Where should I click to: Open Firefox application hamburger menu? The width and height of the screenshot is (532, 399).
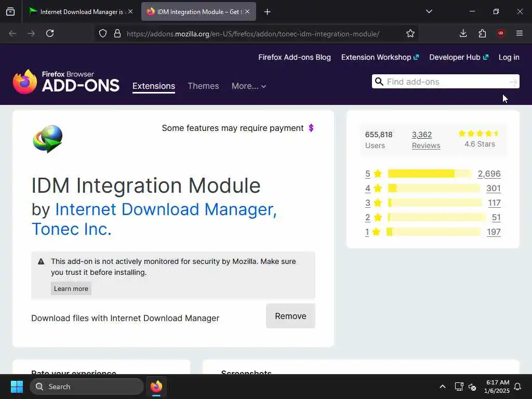click(x=520, y=33)
